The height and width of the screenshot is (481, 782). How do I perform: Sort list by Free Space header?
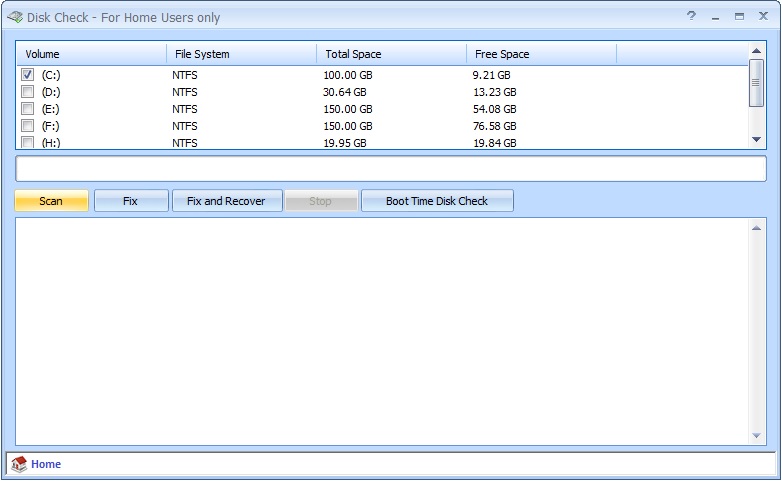click(541, 54)
